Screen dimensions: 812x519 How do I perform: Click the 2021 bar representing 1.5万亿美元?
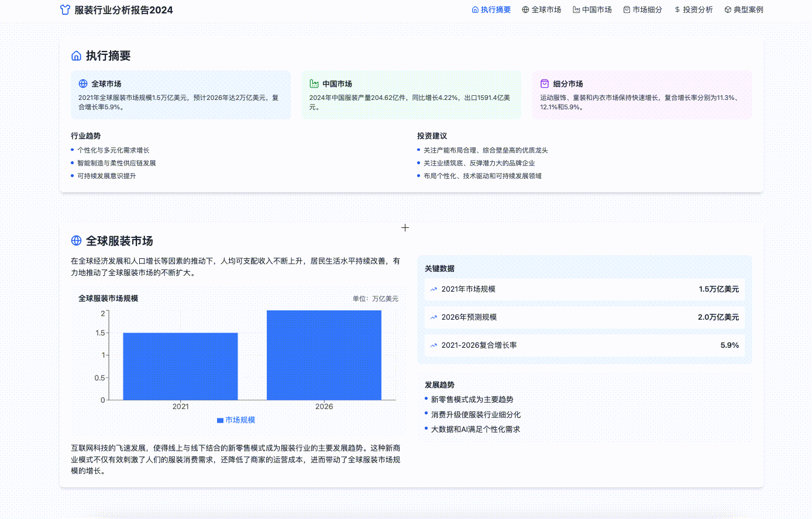tap(180, 365)
